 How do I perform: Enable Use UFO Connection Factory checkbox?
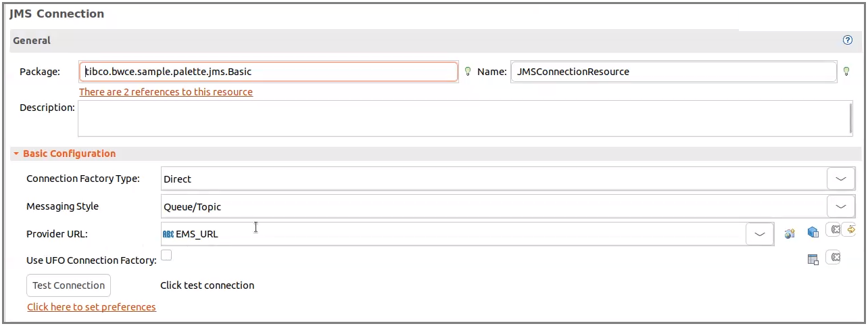(x=166, y=255)
